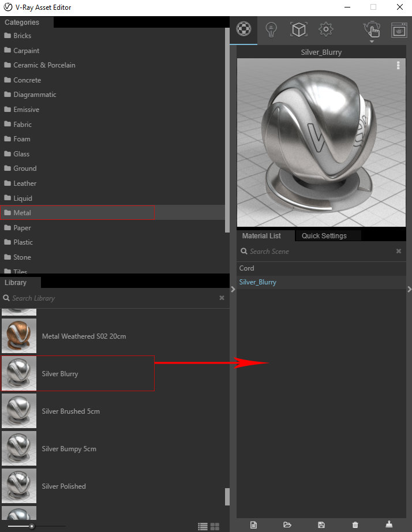412x532 pixels.
Task: Open the Emissive category
Action: point(112,110)
